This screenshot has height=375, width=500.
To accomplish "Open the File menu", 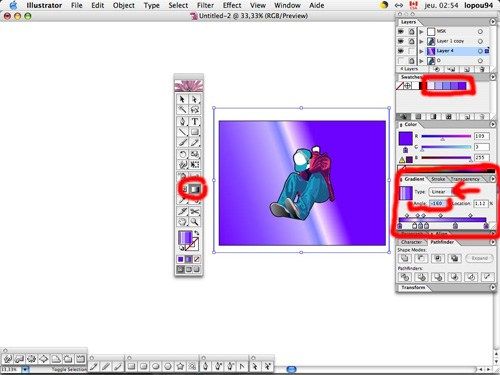I will coord(76,5).
